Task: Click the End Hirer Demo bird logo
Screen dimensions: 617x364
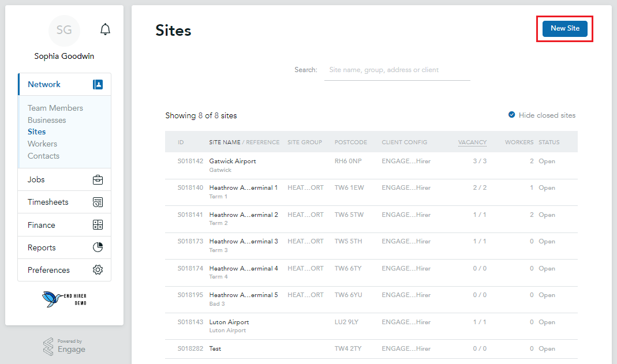Action: coord(64,299)
